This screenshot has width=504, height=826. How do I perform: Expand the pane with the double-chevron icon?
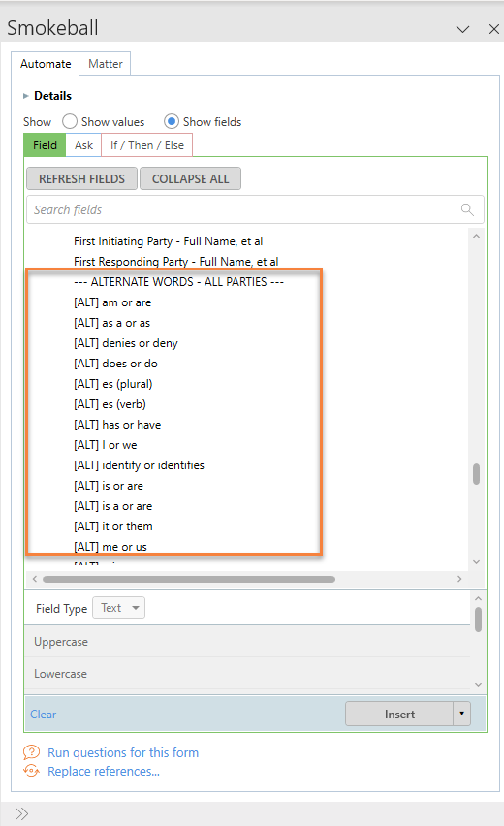21,813
